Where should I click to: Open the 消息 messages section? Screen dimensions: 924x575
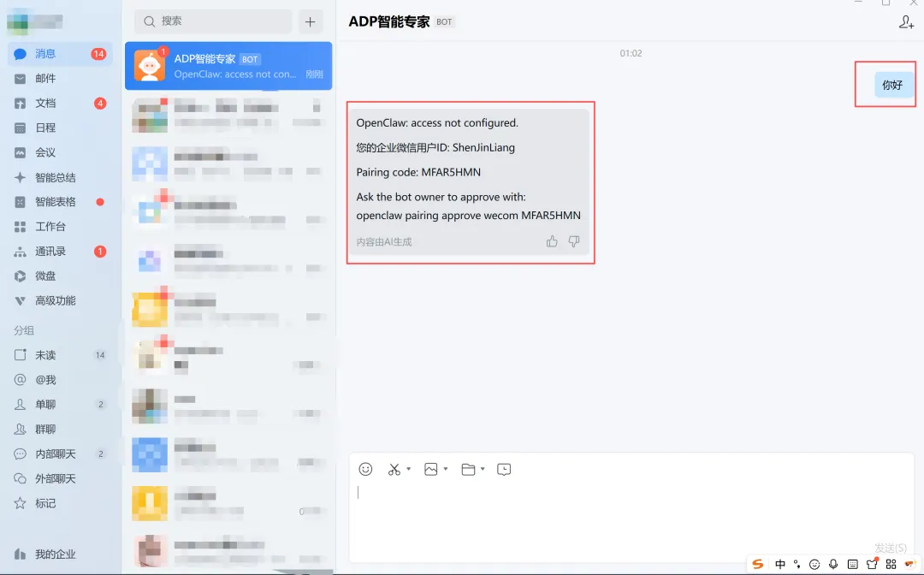pyautogui.click(x=59, y=54)
